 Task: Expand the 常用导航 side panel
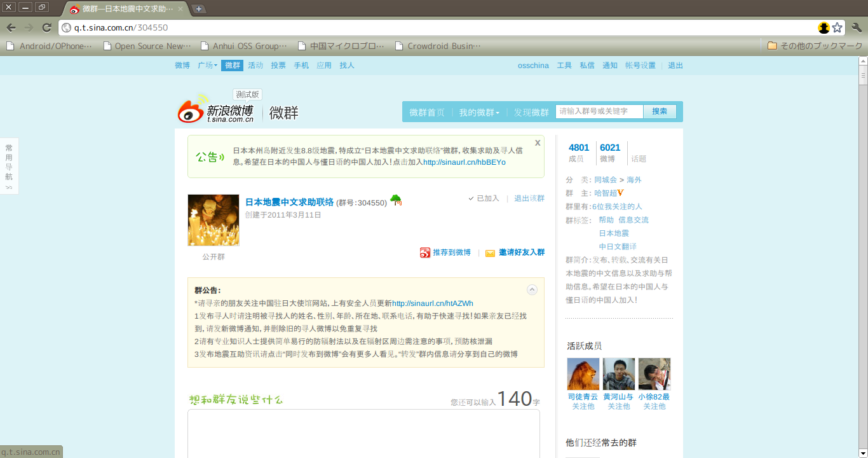tap(9, 166)
